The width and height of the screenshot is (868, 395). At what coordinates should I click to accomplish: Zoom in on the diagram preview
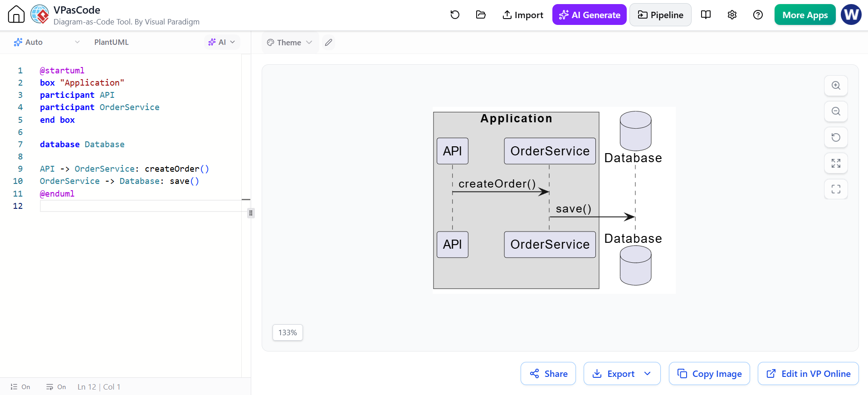[836, 86]
